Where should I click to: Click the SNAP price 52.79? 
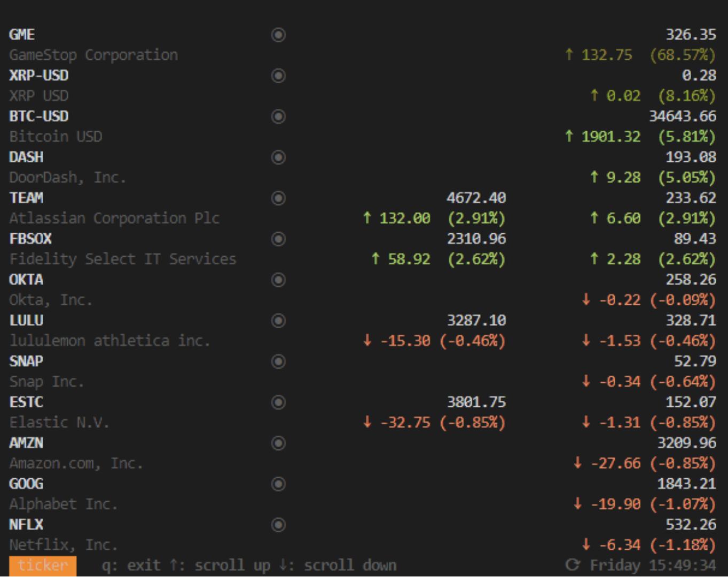[x=694, y=361]
